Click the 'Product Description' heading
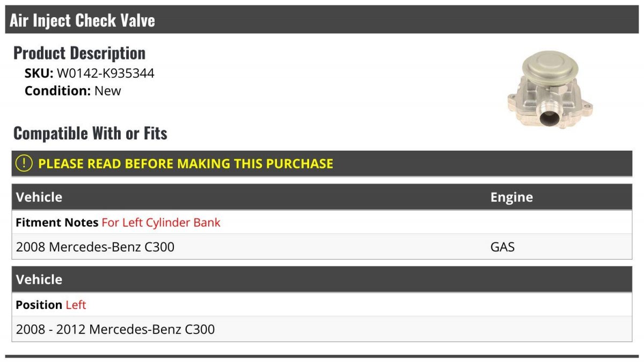The height and width of the screenshot is (363, 644). pyautogui.click(x=79, y=53)
